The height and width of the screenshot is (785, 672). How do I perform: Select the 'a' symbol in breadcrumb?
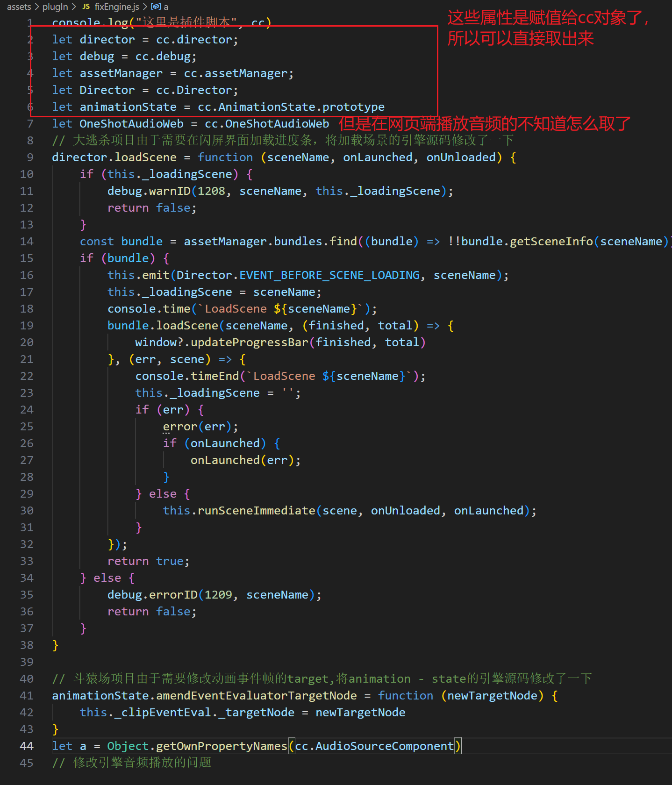(x=166, y=7)
